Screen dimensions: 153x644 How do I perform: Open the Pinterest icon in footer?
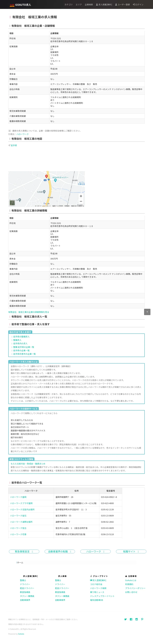coord(142,619)
